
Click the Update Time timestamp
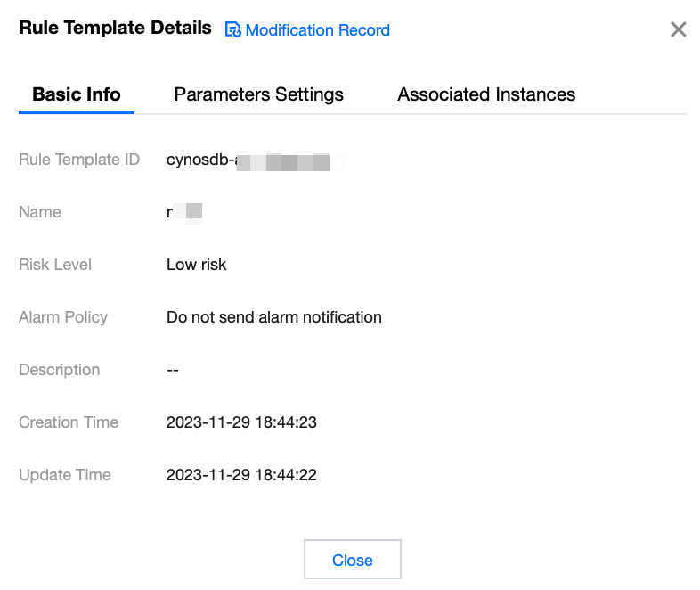click(241, 475)
